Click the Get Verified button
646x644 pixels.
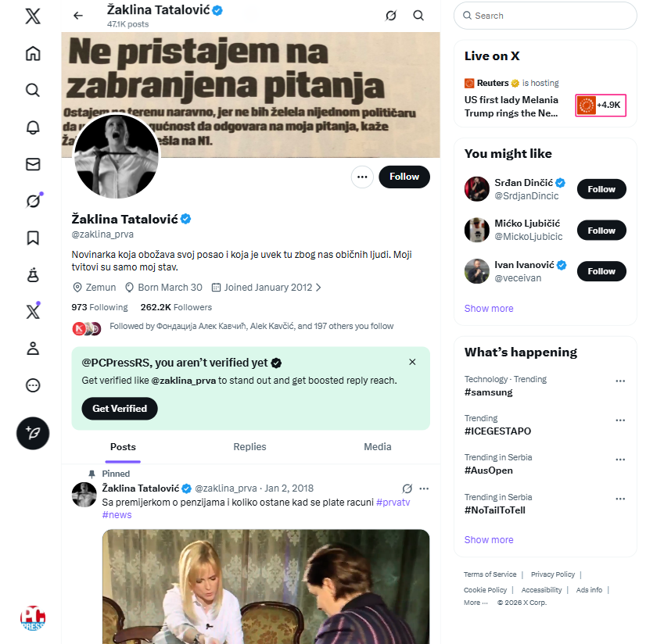tap(120, 408)
